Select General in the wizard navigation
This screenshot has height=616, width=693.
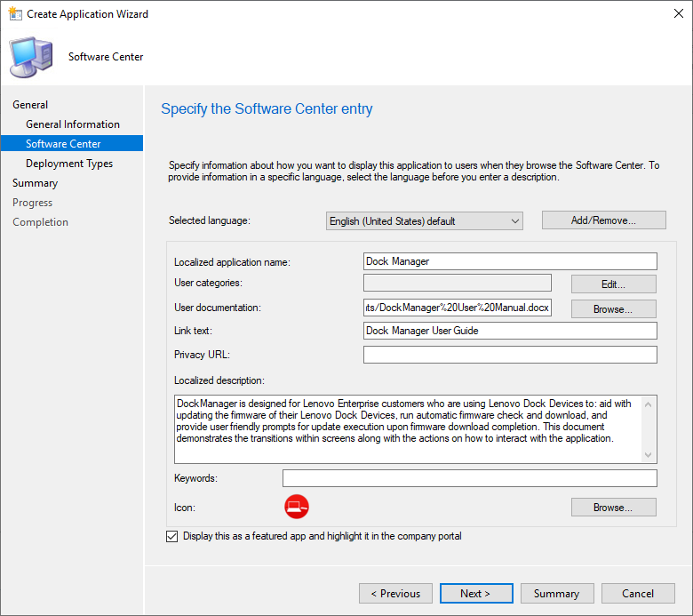coord(30,105)
